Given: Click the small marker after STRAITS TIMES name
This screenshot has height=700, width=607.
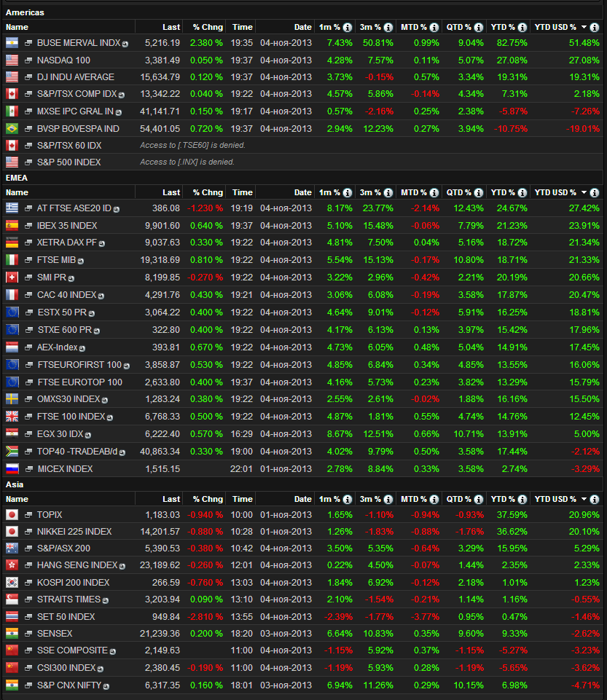Looking at the screenshot, I should [x=106, y=600].
